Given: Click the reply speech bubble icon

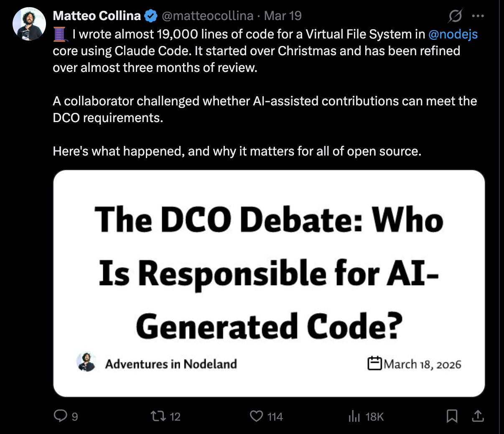Looking at the screenshot, I should [61, 416].
